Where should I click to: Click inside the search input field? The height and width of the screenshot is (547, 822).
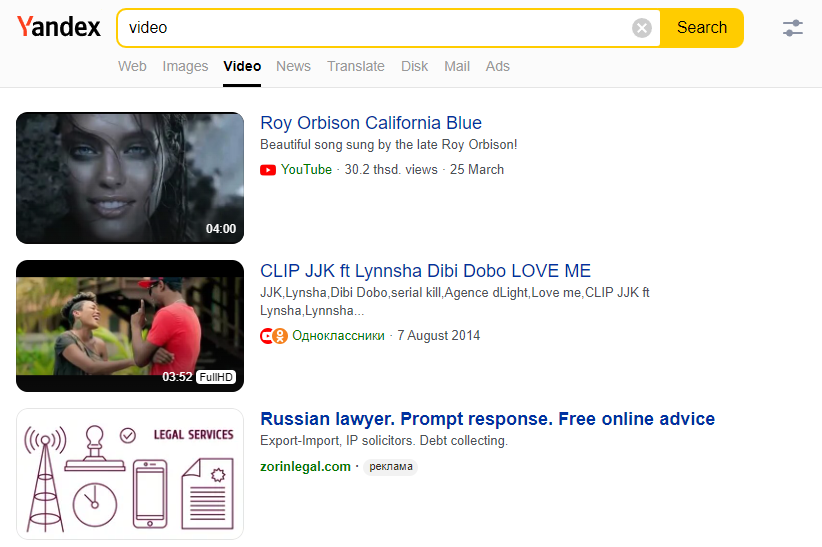coord(375,28)
